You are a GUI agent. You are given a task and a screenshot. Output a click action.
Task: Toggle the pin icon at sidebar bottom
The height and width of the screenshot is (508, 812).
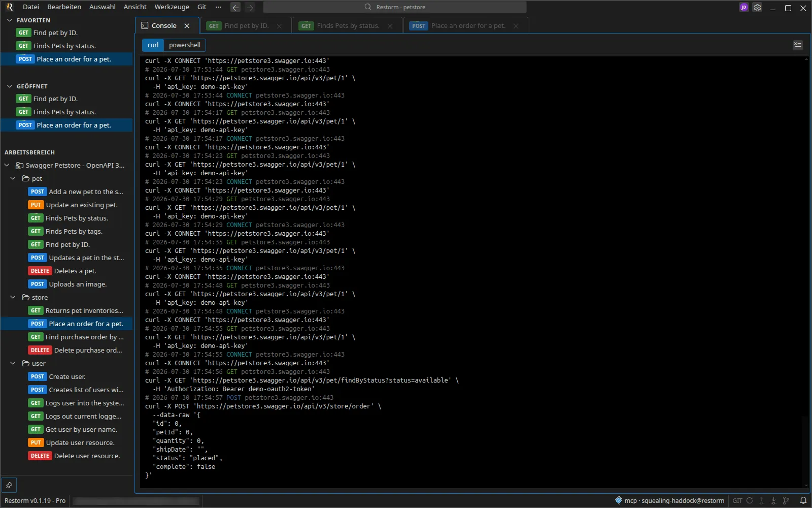(x=9, y=485)
